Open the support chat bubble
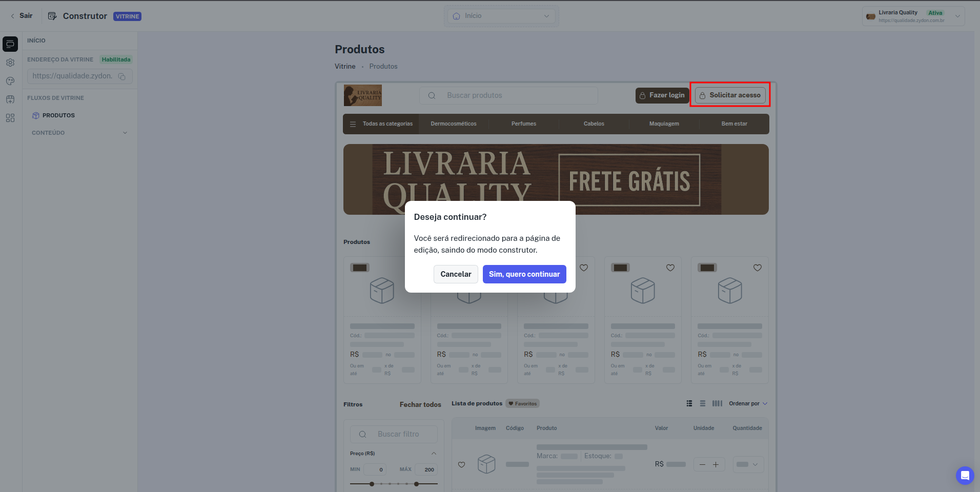Screen dimensions: 980x492 coord(965,475)
